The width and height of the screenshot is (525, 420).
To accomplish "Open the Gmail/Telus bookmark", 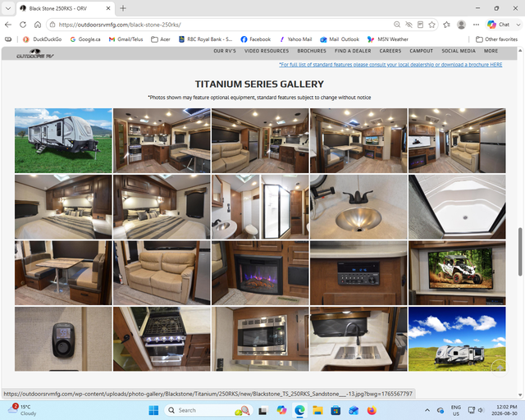I will (126, 39).
